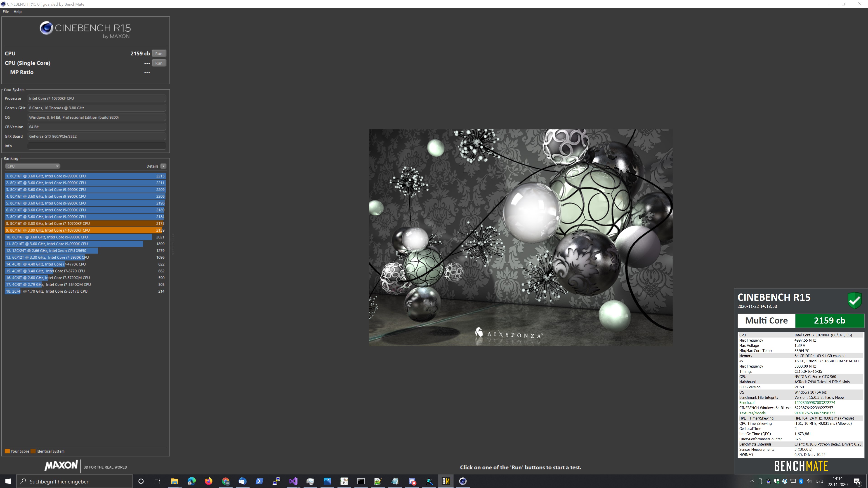Launch Firefox from the taskbar
The image size is (868, 488).
coord(209,481)
